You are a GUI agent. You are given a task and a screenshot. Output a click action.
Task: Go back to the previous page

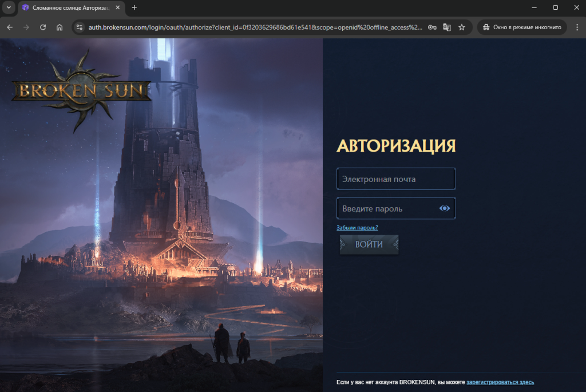(x=10, y=27)
